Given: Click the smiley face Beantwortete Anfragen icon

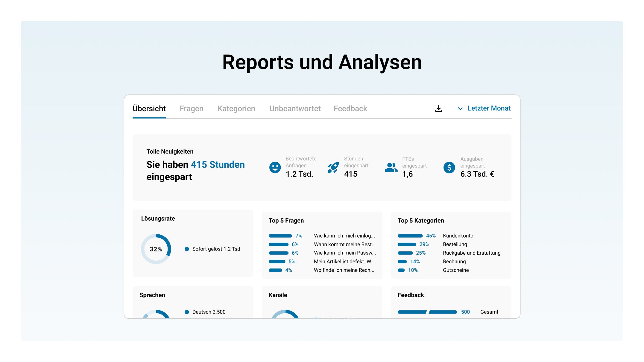Looking at the screenshot, I should (275, 167).
